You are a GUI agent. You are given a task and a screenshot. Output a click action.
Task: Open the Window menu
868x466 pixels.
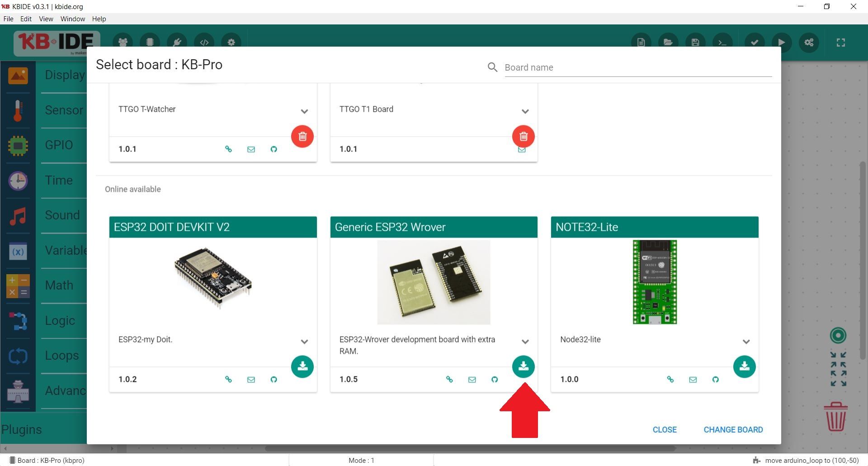(x=72, y=19)
